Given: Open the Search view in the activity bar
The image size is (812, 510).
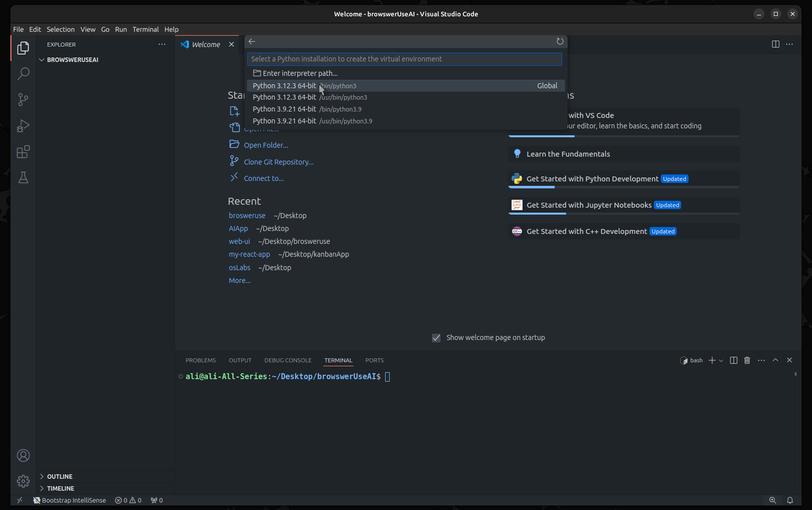Looking at the screenshot, I should 23,74.
